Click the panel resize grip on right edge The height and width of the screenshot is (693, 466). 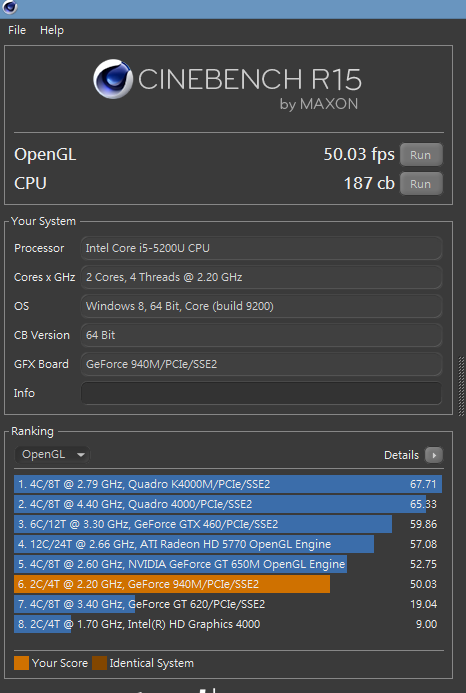pyautogui.click(x=462, y=386)
